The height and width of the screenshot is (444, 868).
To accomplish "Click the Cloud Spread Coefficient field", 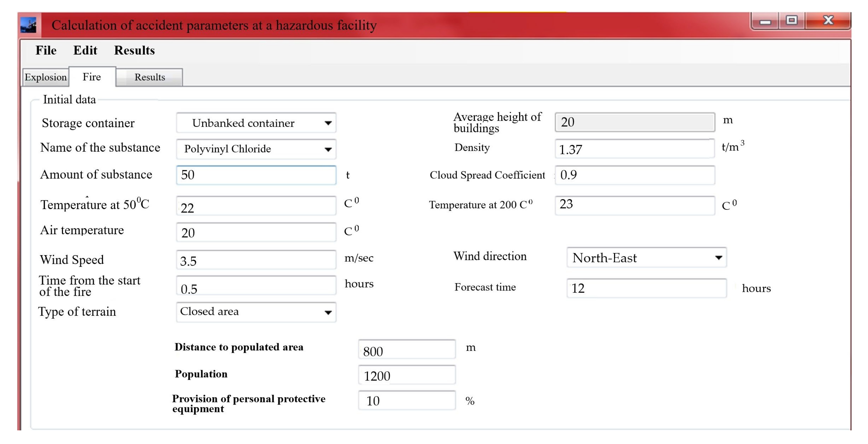I will tap(635, 175).
